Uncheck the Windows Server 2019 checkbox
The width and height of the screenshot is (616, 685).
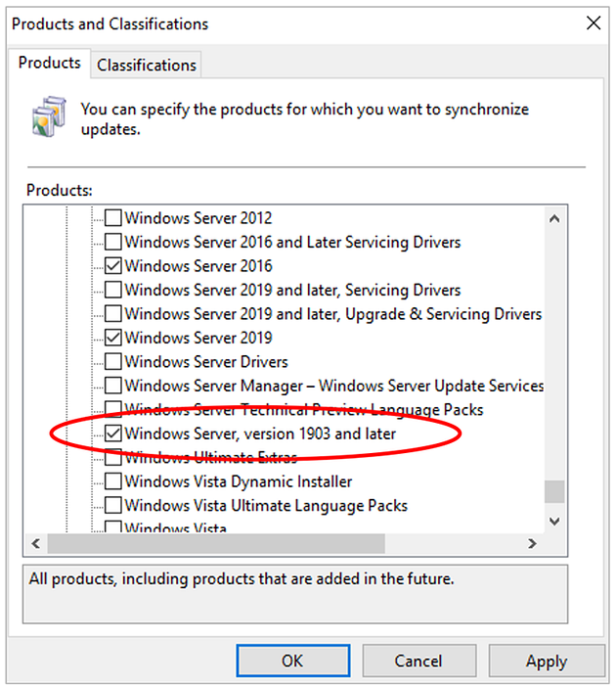(x=113, y=338)
